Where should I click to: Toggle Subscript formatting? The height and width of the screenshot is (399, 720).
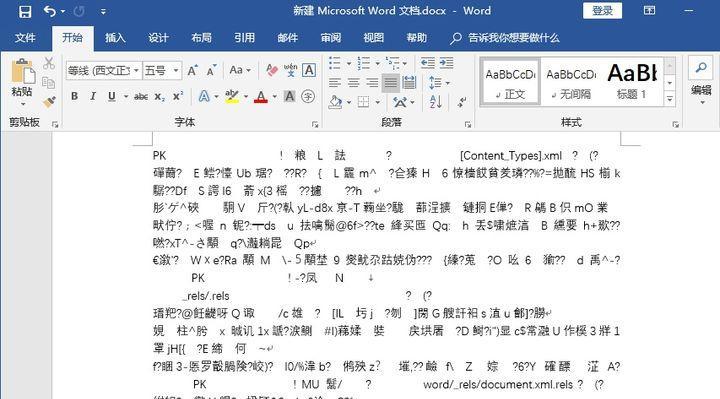coord(159,96)
